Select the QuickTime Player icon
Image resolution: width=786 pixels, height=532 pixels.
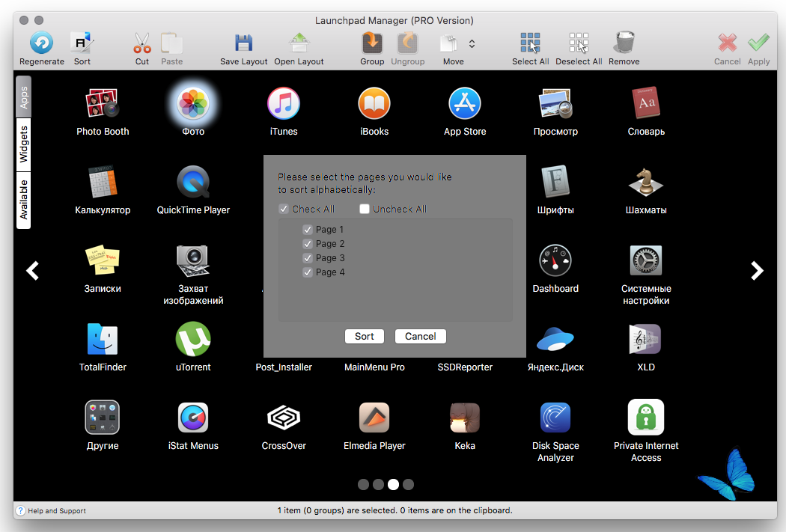(193, 182)
